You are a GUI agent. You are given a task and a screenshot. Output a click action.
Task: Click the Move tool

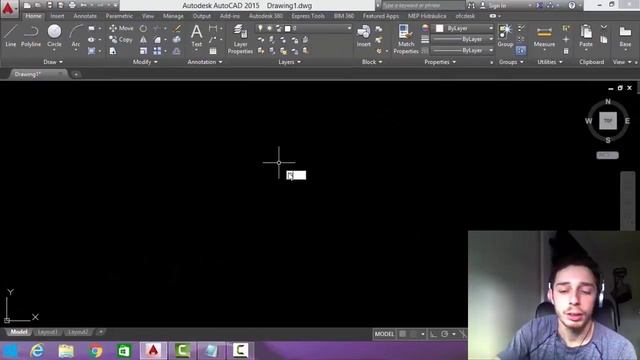121,28
